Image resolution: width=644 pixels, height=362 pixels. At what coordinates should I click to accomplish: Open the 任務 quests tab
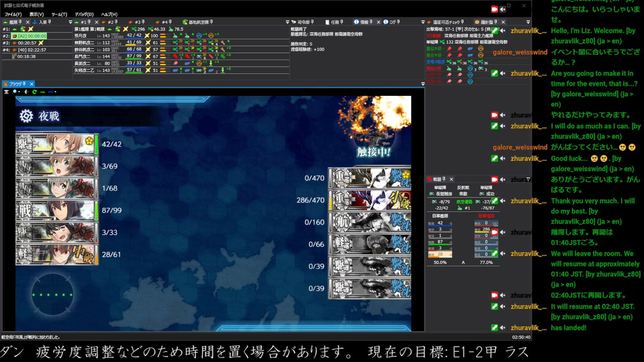point(334,22)
